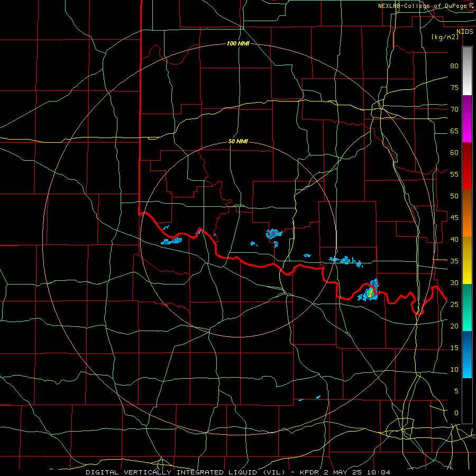Image resolution: width=476 pixels, height=476 pixels.
Task: Click the 5 value on the color scale
Action: 456,391
